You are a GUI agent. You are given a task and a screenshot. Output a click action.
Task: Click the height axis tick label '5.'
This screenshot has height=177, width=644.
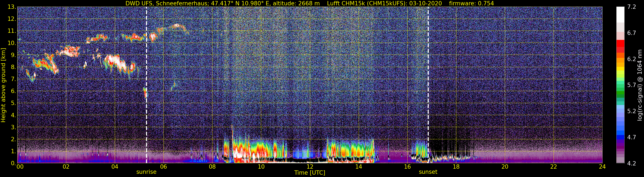click(x=13, y=103)
